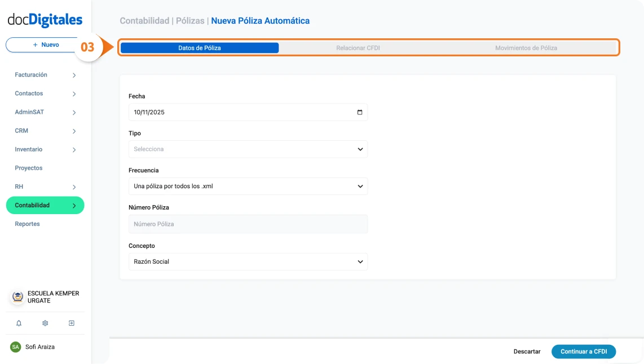Click the SA user avatar

point(15,347)
